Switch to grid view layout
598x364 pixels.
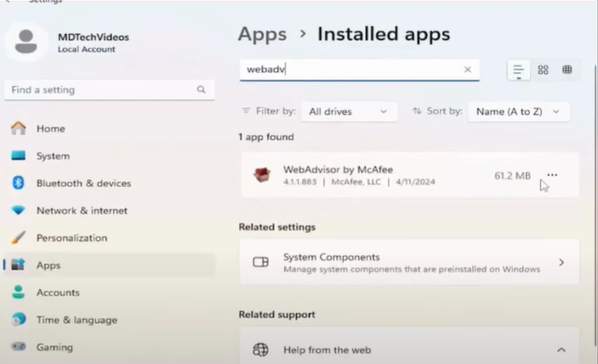(543, 70)
